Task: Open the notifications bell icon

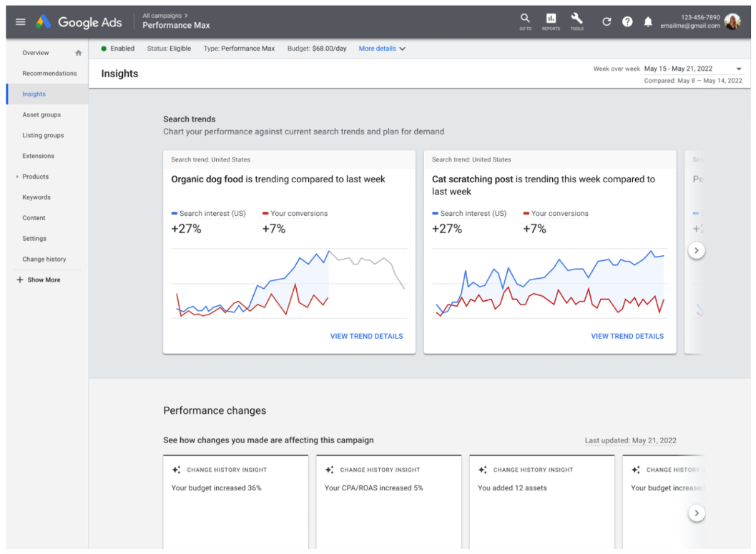Action: click(x=648, y=22)
